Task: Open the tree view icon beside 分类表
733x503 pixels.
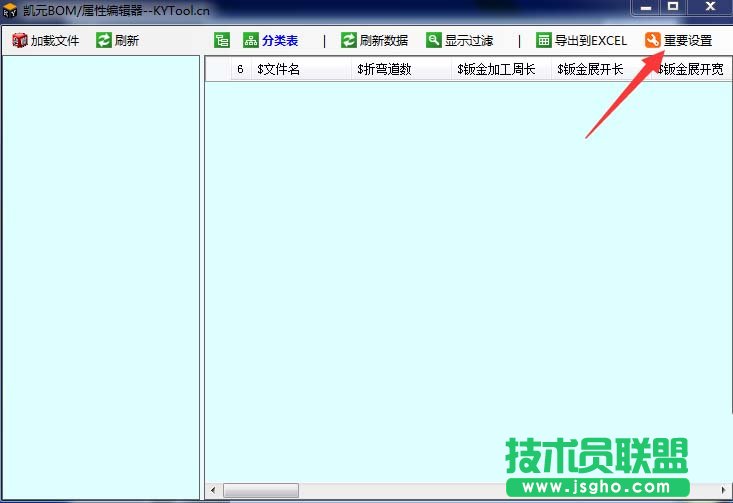Action: (x=222, y=40)
